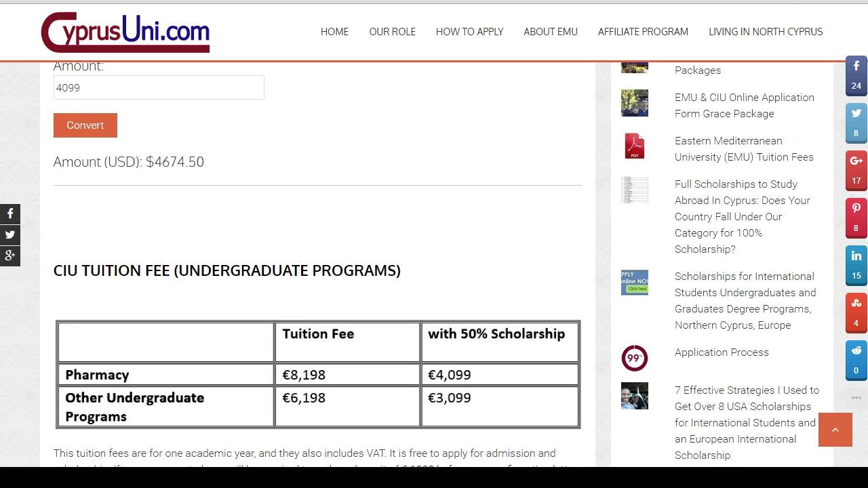Click right sidebar Google+ share with 17 count

pyautogui.click(x=856, y=170)
